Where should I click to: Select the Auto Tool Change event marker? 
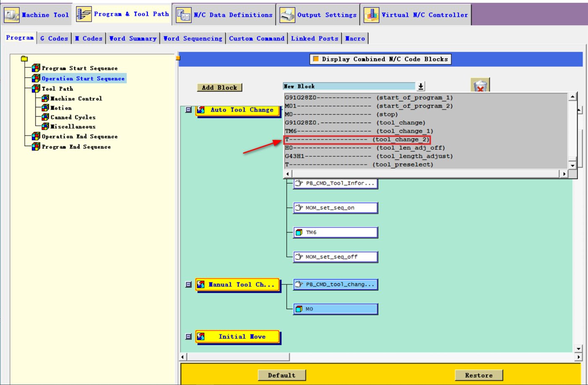238,110
